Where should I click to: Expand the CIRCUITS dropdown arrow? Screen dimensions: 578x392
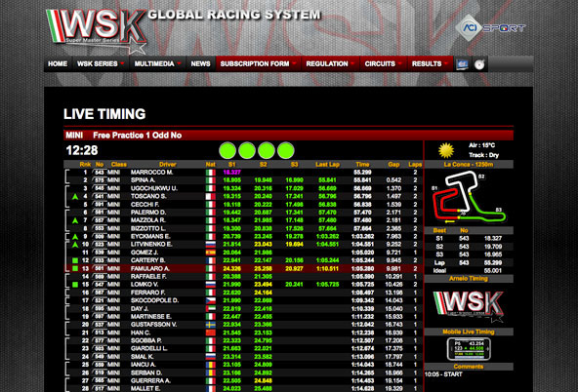(x=400, y=63)
